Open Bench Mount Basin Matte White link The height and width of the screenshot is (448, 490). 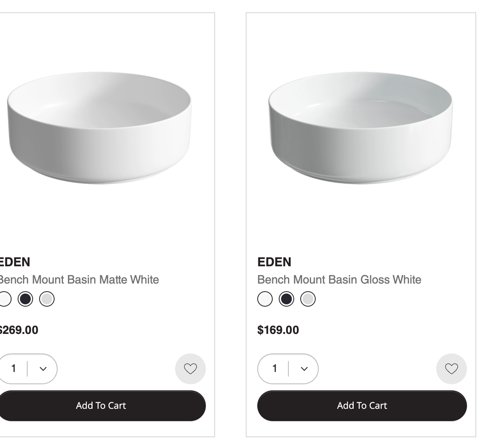point(79,280)
